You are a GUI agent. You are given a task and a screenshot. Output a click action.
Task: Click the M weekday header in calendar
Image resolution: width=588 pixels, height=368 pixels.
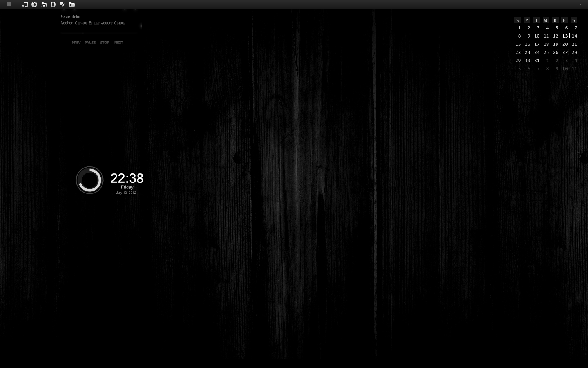[527, 20]
